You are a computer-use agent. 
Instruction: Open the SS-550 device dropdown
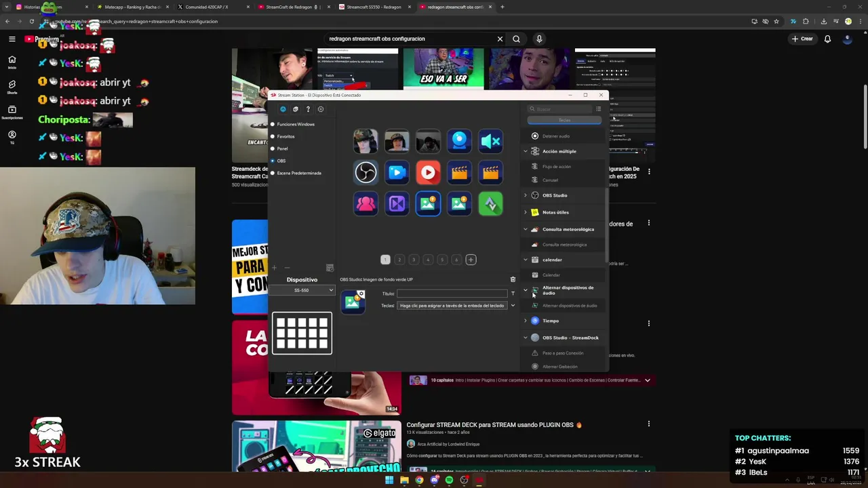click(302, 290)
